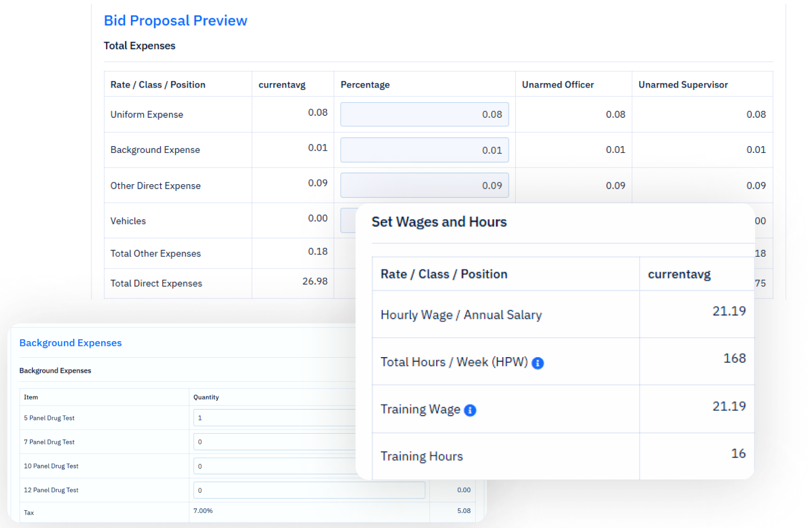Click the Training Hours value 16
Viewport: 812px width, 528px height.
(x=738, y=453)
